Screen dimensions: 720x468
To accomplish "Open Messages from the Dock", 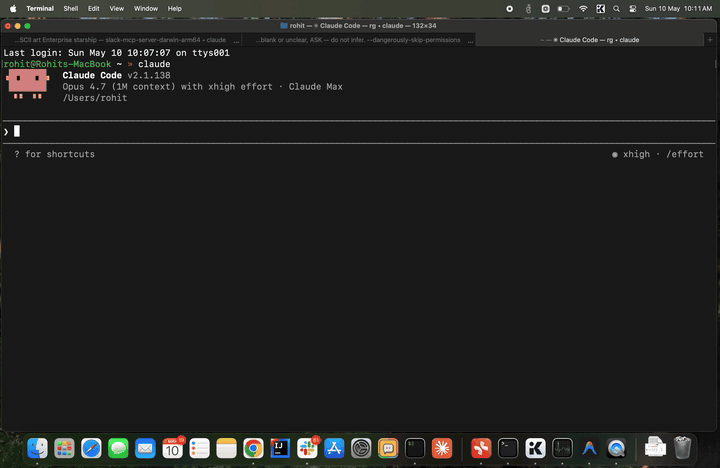I will coord(118,448).
